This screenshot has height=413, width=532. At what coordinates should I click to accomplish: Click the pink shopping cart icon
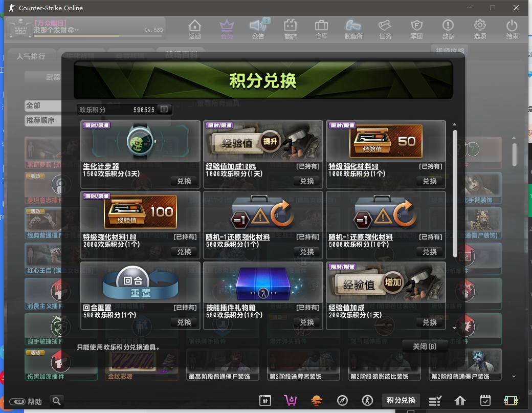pyautogui.click(x=291, y=400)
